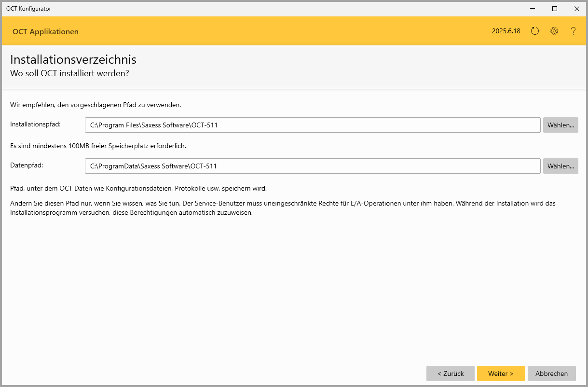Cancel setup with the Abbrechen button

pyautogui.click(x=551, y=373)
